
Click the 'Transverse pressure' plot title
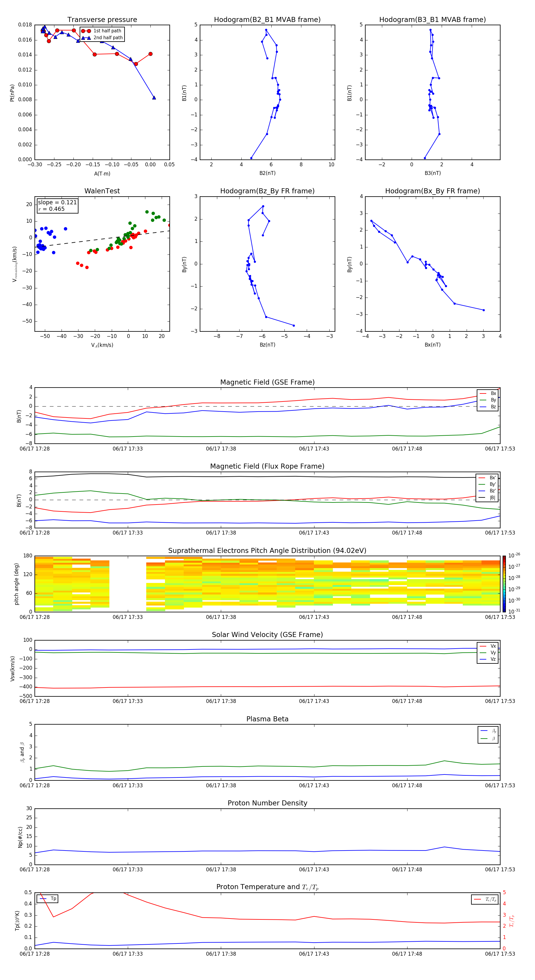(102, 20)
